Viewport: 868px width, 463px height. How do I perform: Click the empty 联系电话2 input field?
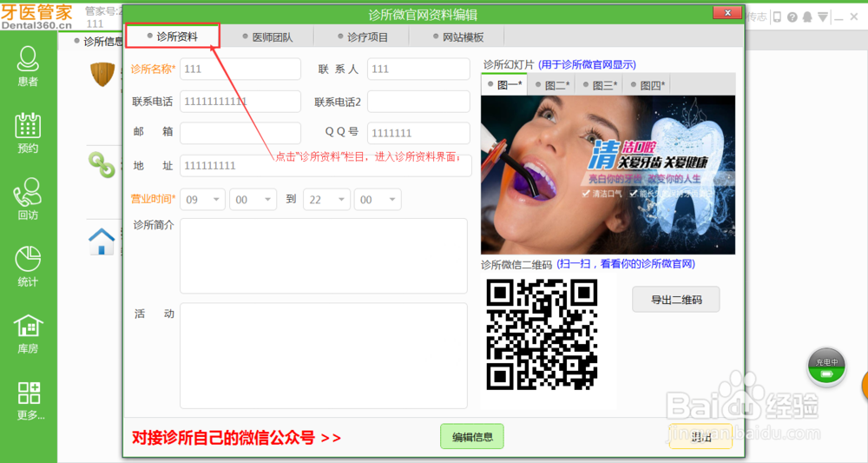tap(418, 102)
